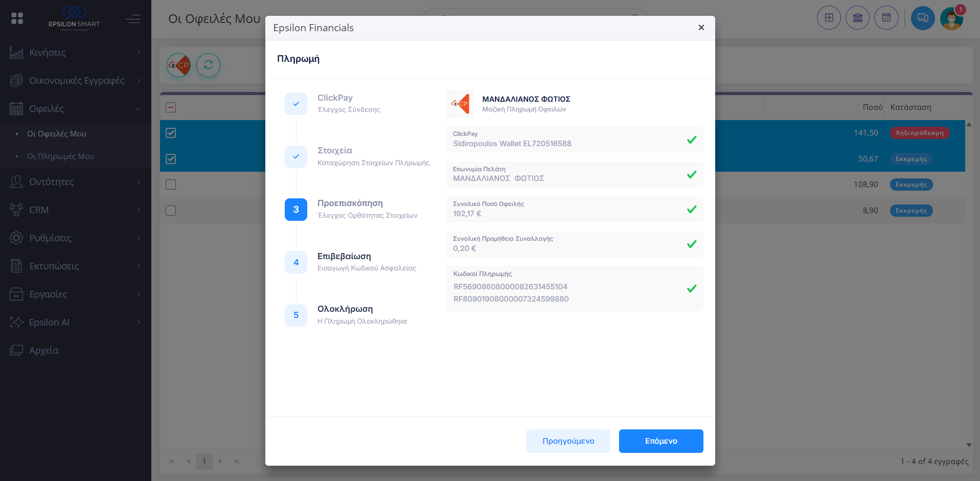Image resolution: width=980 pixels, height=481 pixels.
Task: Click the Εκτυπώσεις document icon
Action: click(16, 266)
